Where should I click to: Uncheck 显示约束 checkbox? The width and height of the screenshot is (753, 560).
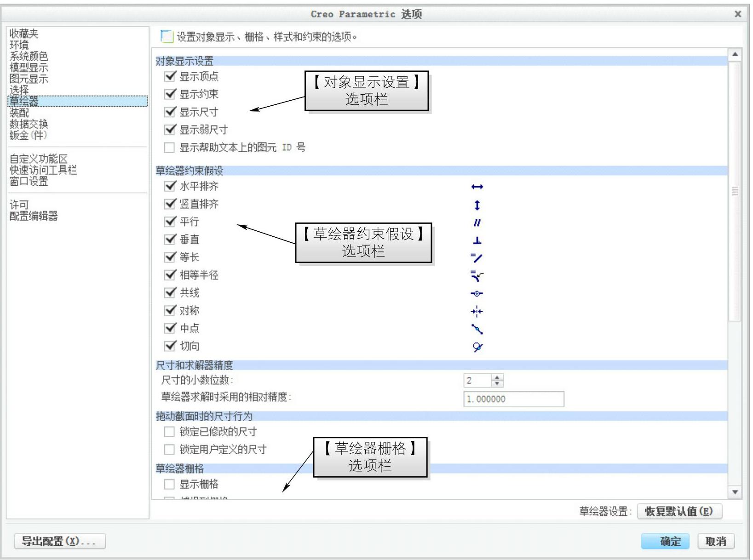(x=170, y=94)
